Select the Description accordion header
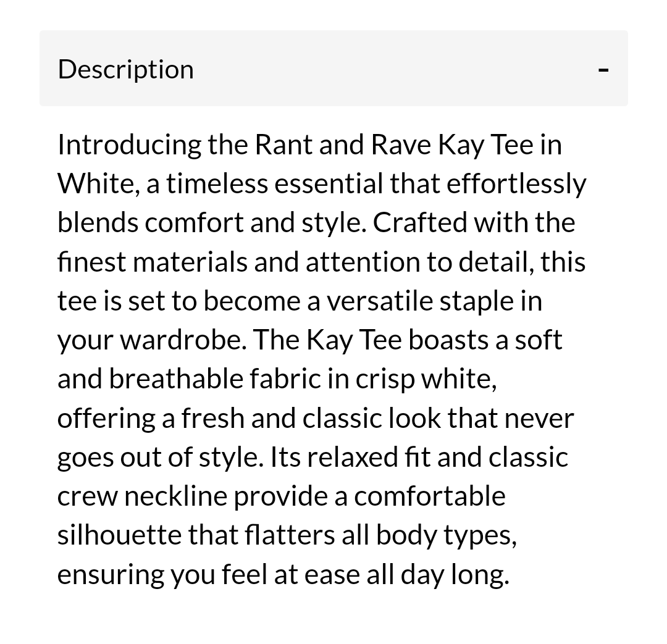This screenshot has width=667, height=644. tap(333, 69)
